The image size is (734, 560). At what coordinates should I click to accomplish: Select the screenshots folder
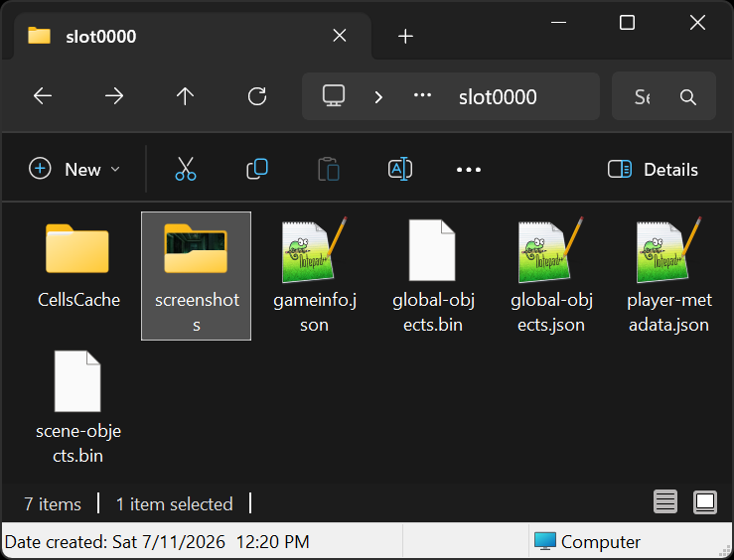click(x=196, y=276)
